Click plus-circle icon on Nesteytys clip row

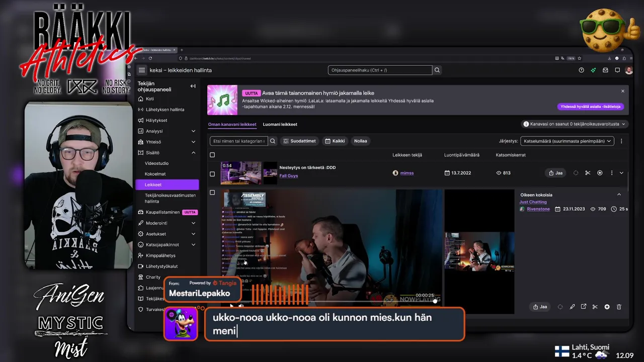point(600,173)
